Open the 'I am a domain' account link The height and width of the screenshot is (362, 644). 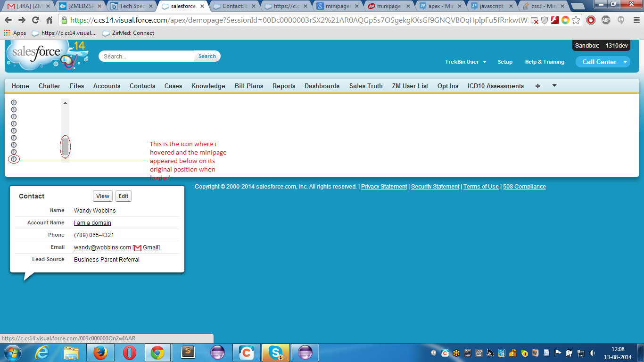92,223
